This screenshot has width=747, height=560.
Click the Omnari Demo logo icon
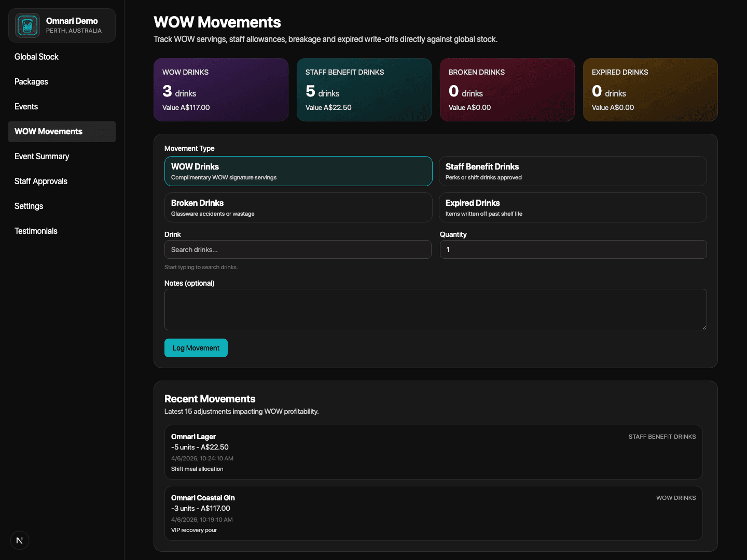click(27, 25)
